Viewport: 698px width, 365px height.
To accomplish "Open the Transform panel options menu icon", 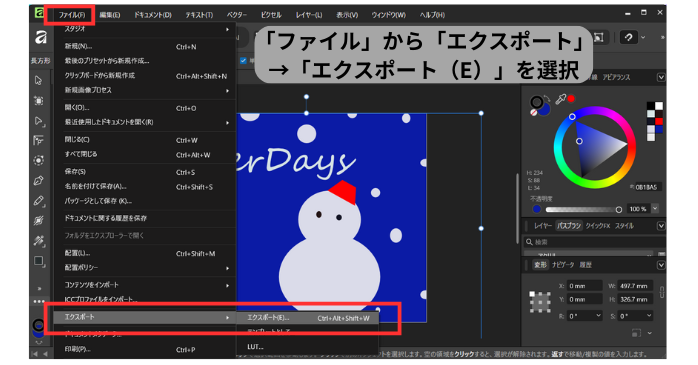I will [x=661, y=265].
